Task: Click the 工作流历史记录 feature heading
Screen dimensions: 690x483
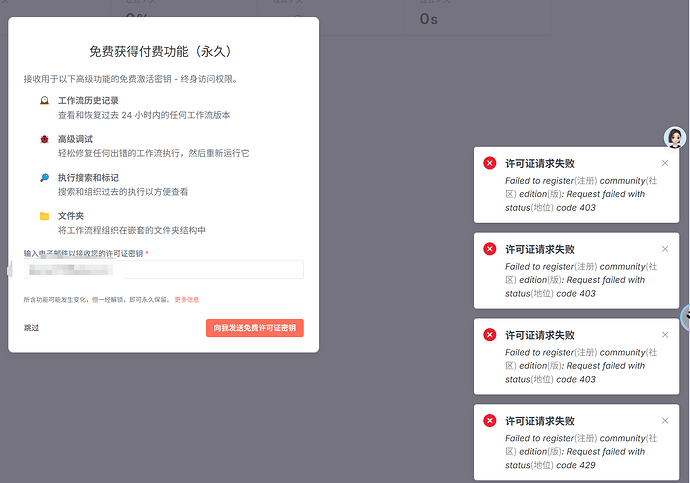Action: [x=90, y=101]
